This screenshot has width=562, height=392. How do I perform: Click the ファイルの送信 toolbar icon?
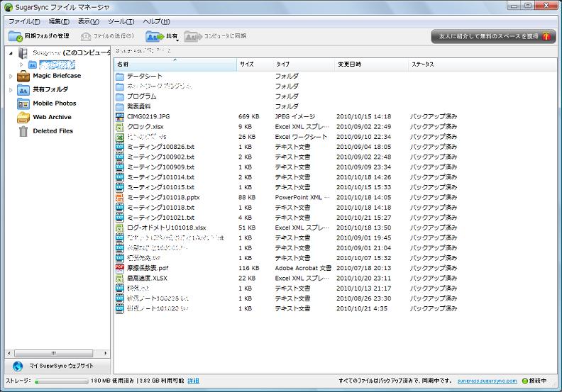(x=86, y=36)
